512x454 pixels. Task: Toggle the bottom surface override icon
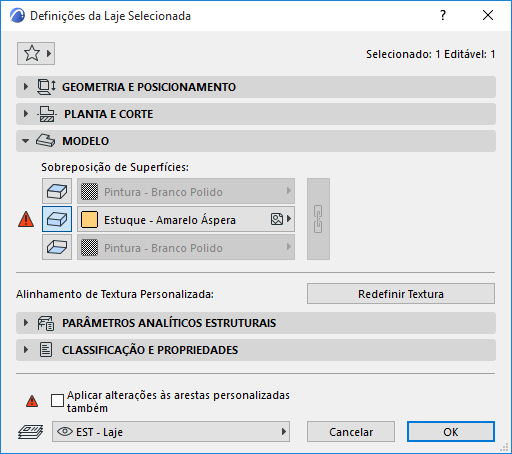coord(57,247)
